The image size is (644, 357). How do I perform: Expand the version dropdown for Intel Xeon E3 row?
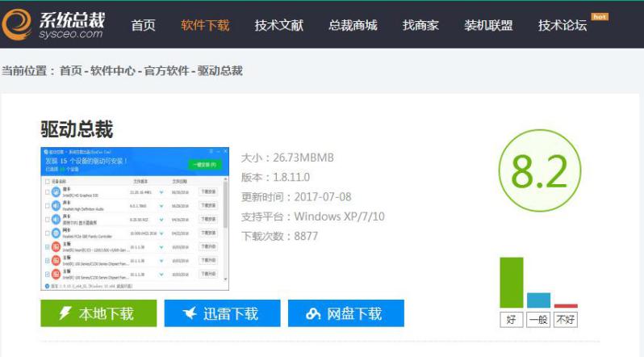click(161, 247)
